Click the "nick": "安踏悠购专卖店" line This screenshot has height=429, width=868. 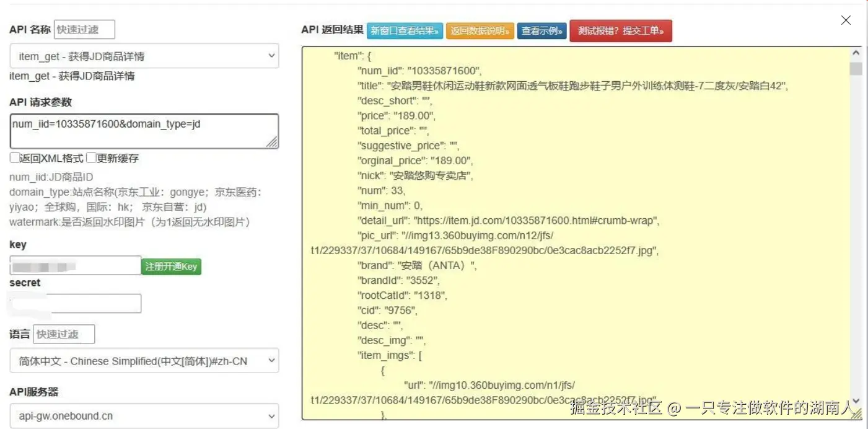pos(416,175)
